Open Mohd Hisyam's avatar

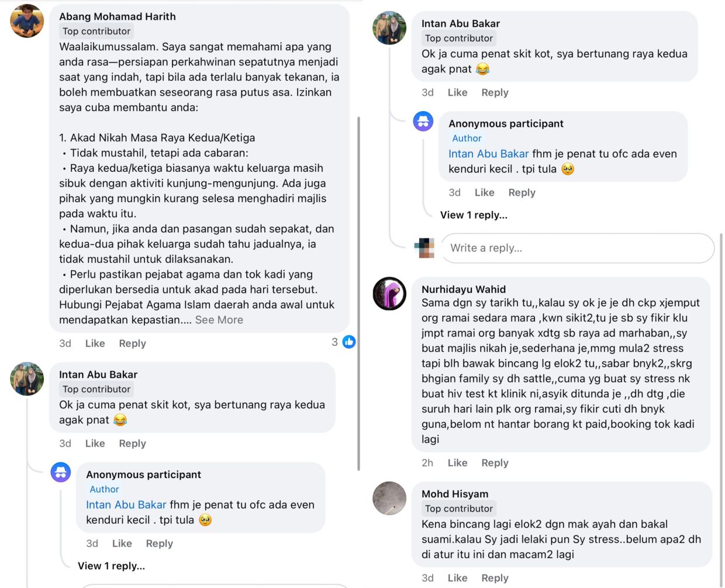(389, 499)
